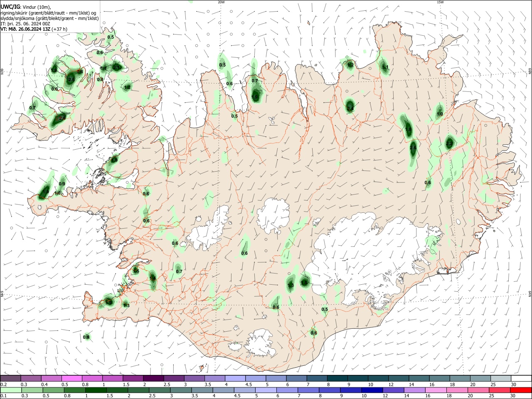This screenshot has width=532, height=399.
Task: Click the 1.4 precipitation value on the map
Action: pos(153,278)
